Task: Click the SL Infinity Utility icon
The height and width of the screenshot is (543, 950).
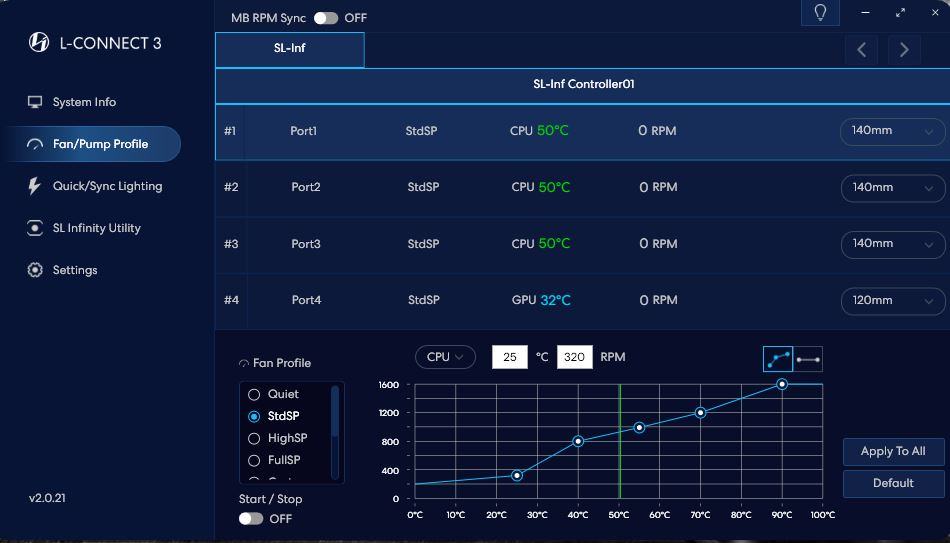Action: 35,228
